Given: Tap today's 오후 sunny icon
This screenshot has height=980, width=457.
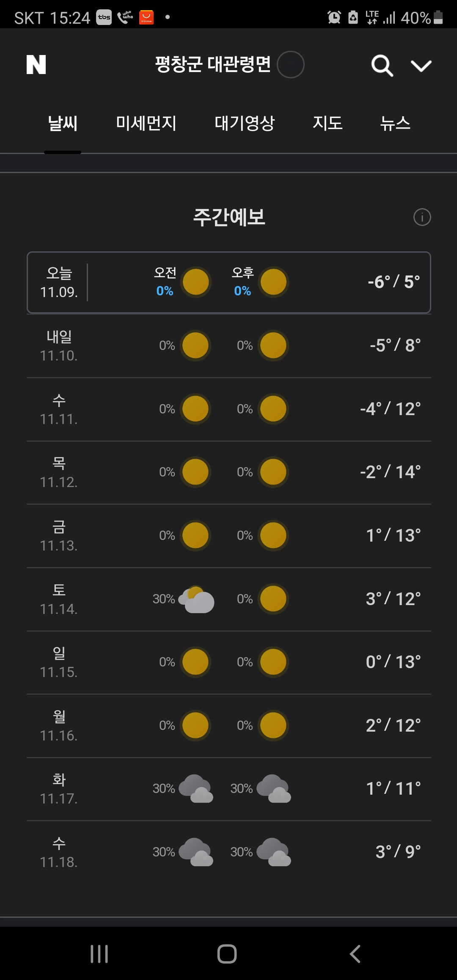Looking at the screenshot, I should (274, 282).
